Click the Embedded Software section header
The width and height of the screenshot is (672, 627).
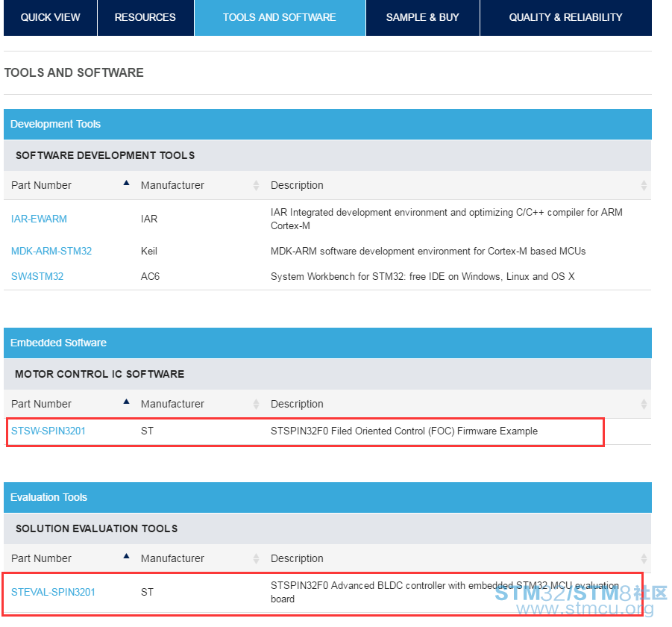328,343
